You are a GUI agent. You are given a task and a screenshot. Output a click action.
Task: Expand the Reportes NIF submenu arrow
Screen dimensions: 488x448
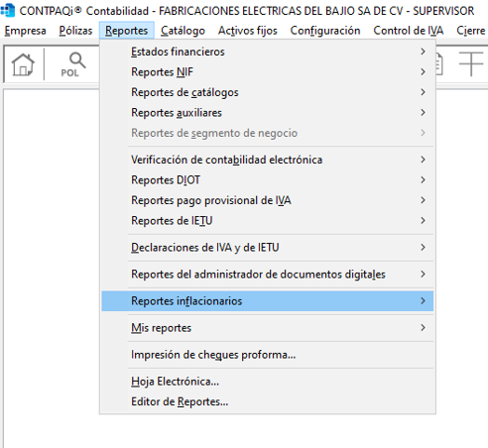pyautogui.click(x=423, y=71)
